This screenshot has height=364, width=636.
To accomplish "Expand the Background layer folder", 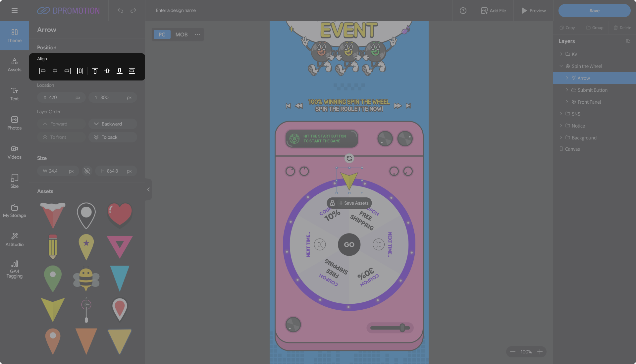I will tap(561, 137).
